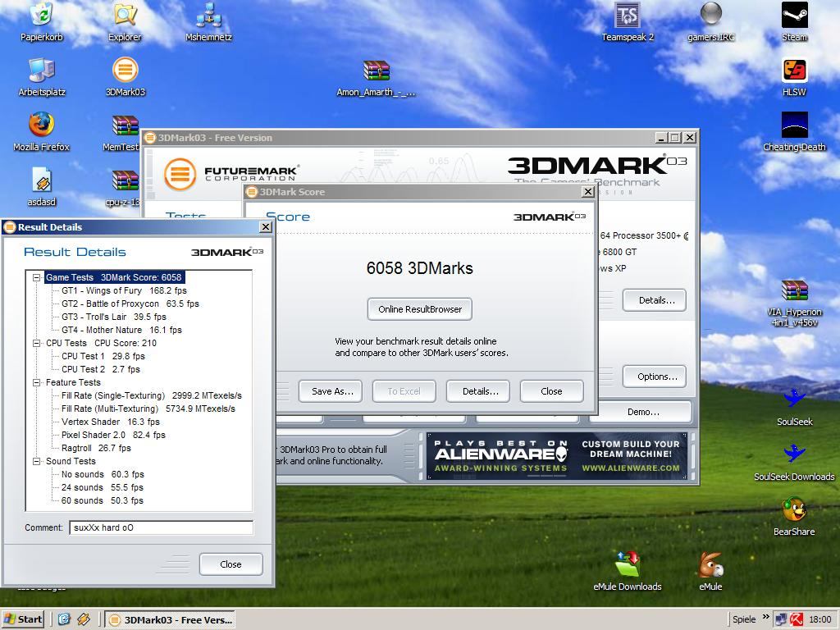Select CPU Test 2 row
Screen dimensions: 840x630
(x=101, y=370)
